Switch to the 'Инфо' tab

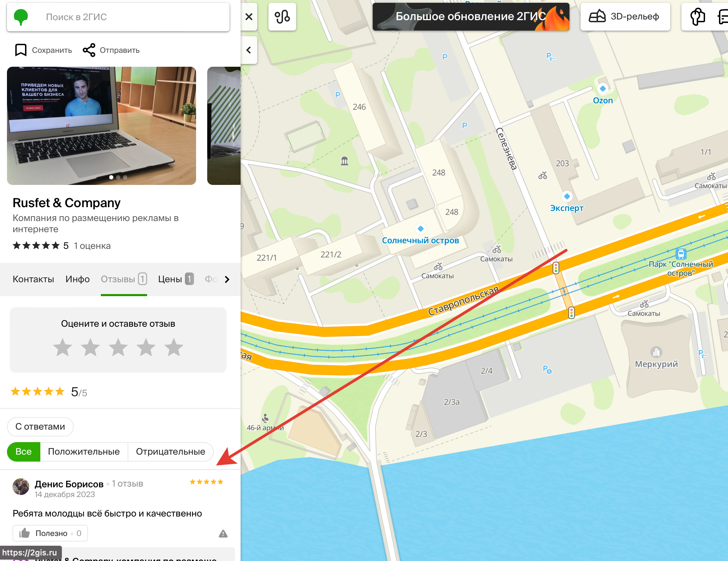tap(78, 279)
